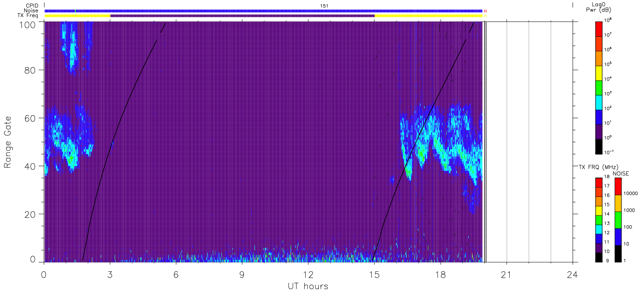The height and width of the screenshot is (297, 644).
Task: Pick the purple segment of TX FRQ colorbar
Action: pyautogui.click(x=599, y=248)
